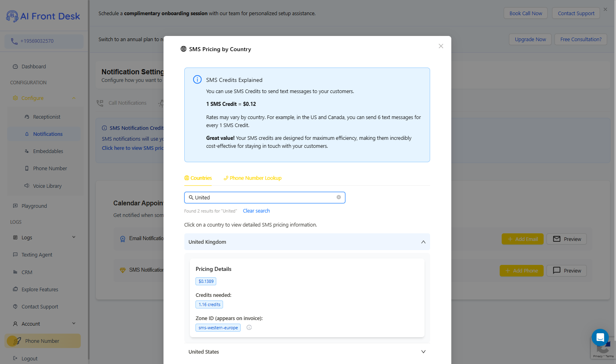Screen dimensions: 616x364
Task: Click the CRM icon in the sidebar
Action: [15, 272]
